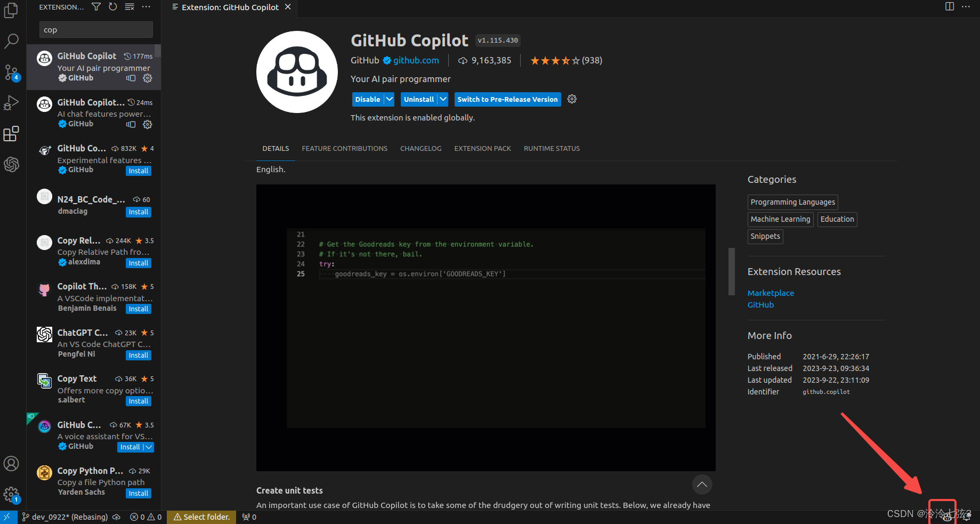Click sync-ignored icon on GitHub Copilot Chat item
The image size is (980, 524).
pos(131,124)
